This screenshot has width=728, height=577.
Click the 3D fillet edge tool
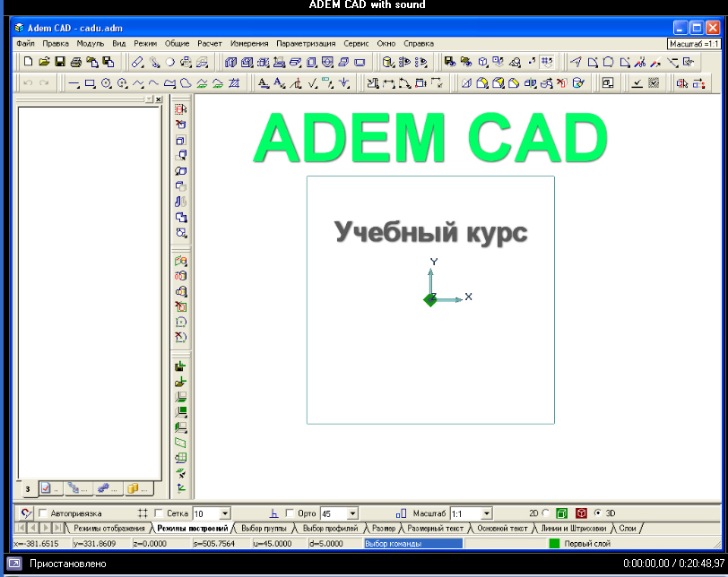(x=482, y=83)
